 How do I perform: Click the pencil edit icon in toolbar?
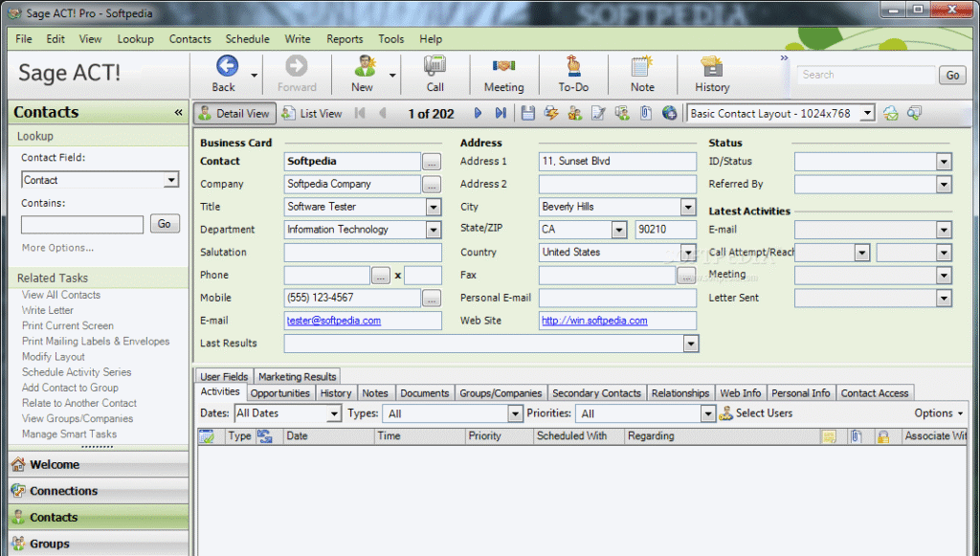click(598, 113)
